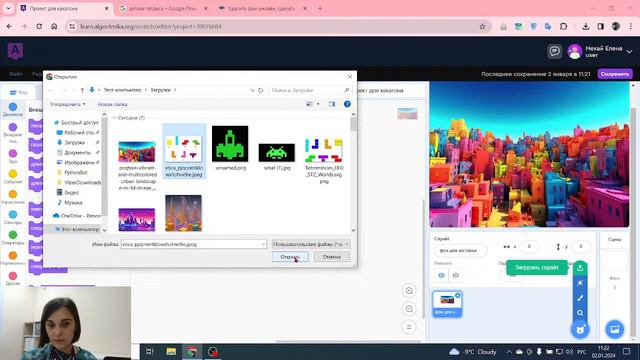The image size is (640, 360).
Task: Hide the sprite with crossed eye icon
Action: [456, 276]
